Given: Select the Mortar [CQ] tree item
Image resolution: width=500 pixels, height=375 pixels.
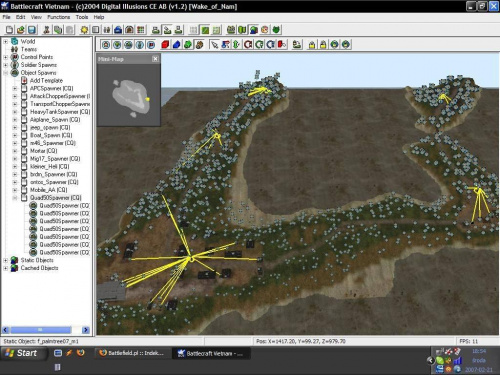Looking at the screenshot, I should [x=44, y=151].
